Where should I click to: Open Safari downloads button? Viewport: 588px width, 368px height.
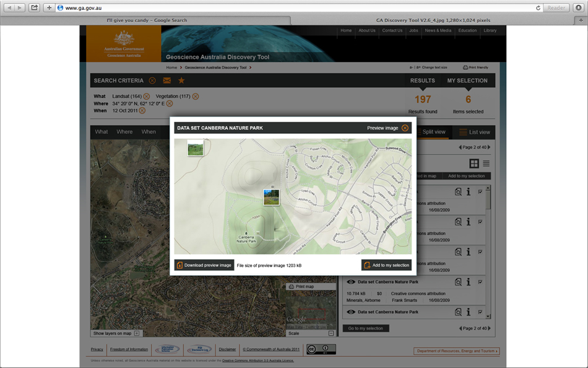pyautogui.click(x=579, y=7)
